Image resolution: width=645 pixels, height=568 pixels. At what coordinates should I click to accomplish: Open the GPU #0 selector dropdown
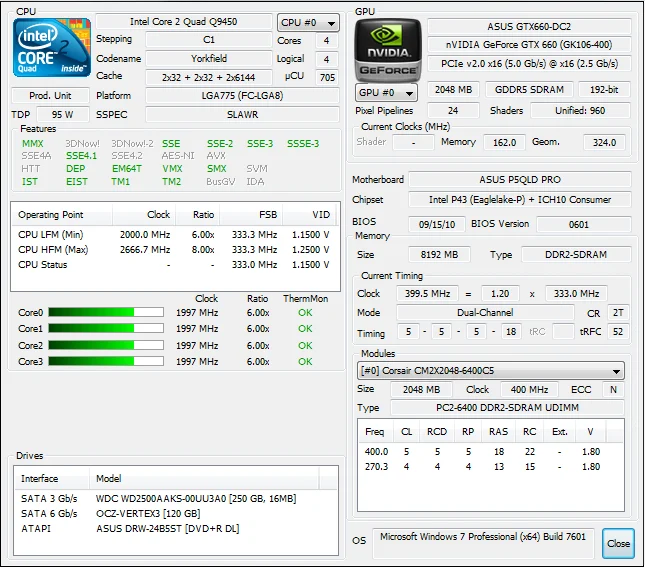click(x=386, y=93)
